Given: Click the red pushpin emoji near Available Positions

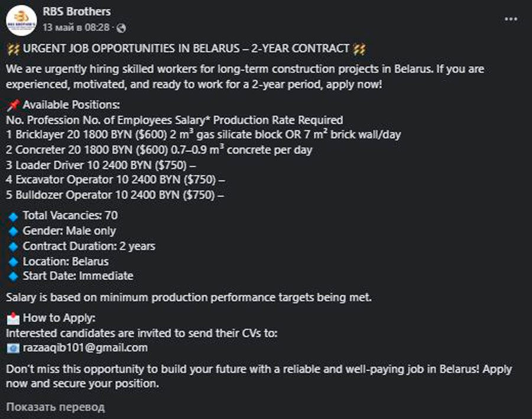Looking at the screenshot, I should point(13,105).
